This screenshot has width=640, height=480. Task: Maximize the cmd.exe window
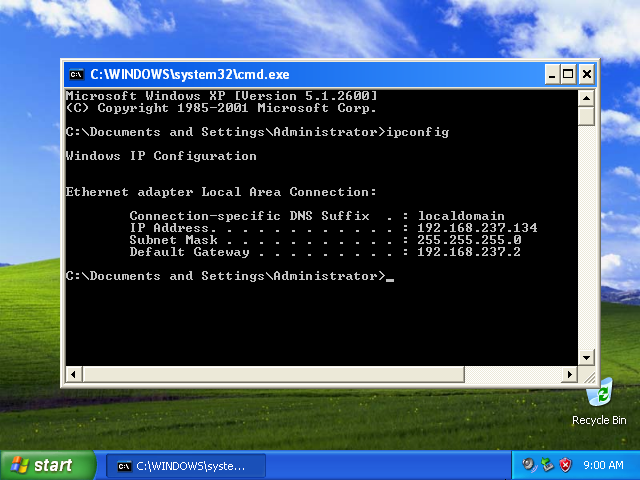[x=568, y=74]
